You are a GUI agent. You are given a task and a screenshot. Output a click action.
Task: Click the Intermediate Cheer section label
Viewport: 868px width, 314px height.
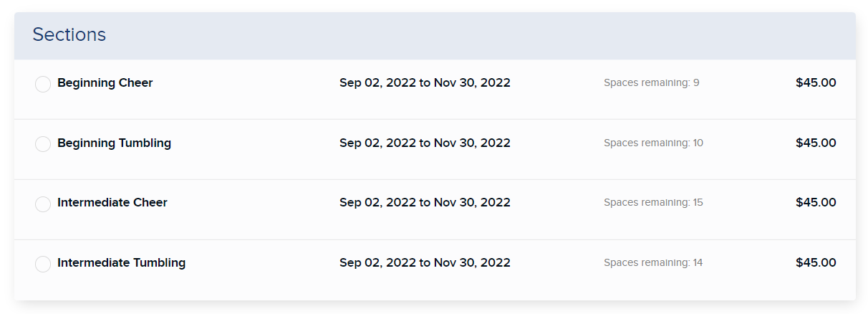pos(112,202)
